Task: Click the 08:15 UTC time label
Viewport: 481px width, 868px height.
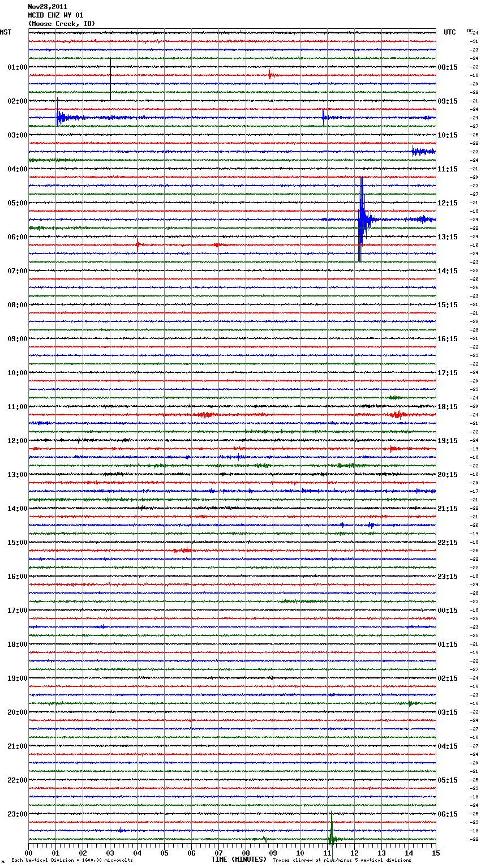Action: click(x=448, y=67)
